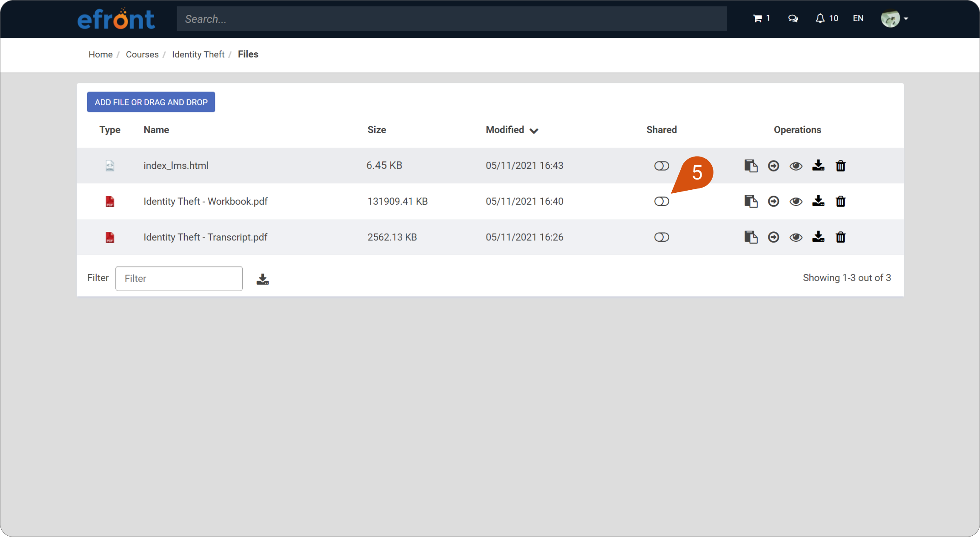Sort by Shared column header
The width and height of the screenshot is (980, 537).
point(662,130)
